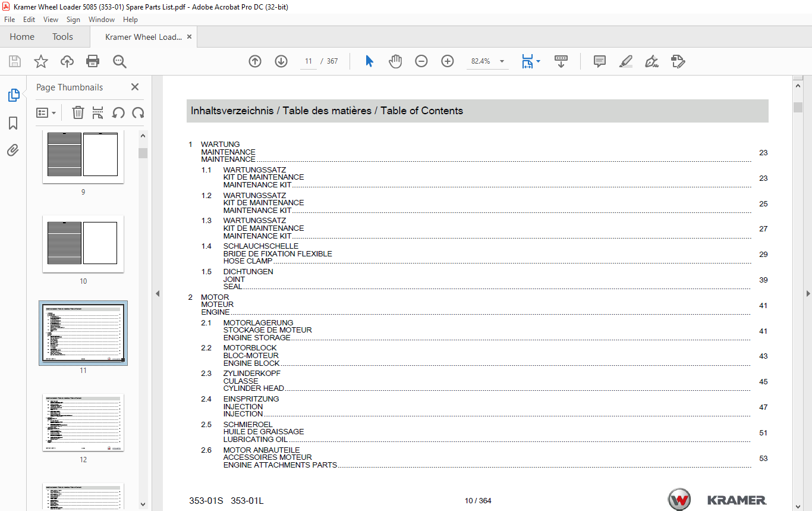Select page 10 thumbnail
This screenshot has width=812, height=511.
83,243
